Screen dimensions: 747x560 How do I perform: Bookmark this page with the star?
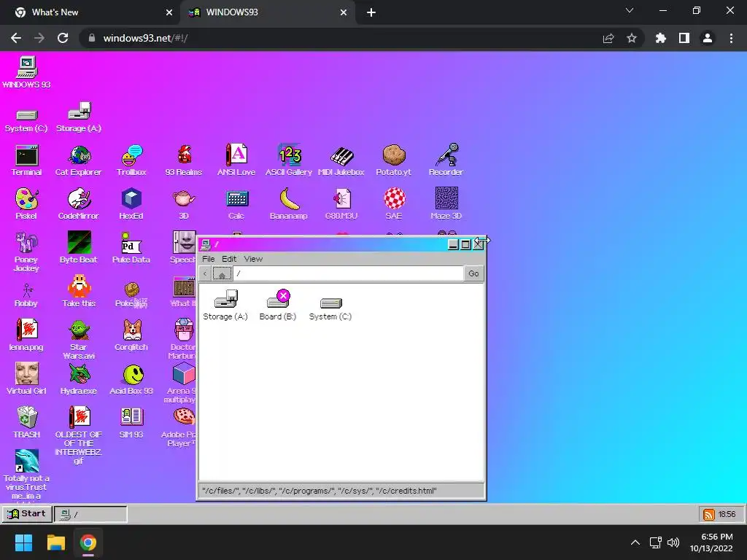pos(632,38)
